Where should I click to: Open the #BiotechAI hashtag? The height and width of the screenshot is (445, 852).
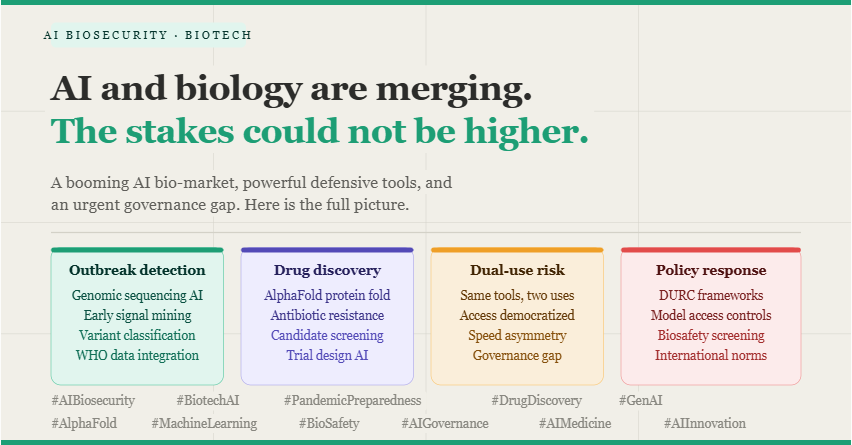click(x=208, y=400)
